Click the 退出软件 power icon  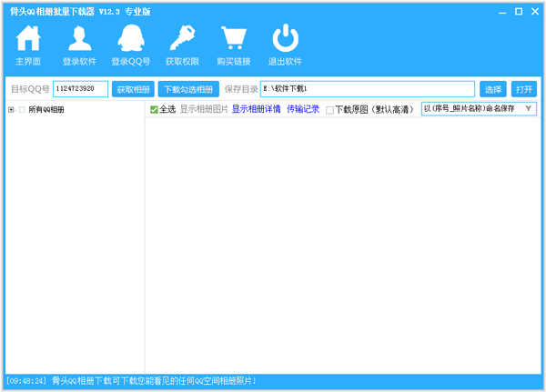(285, 38)
